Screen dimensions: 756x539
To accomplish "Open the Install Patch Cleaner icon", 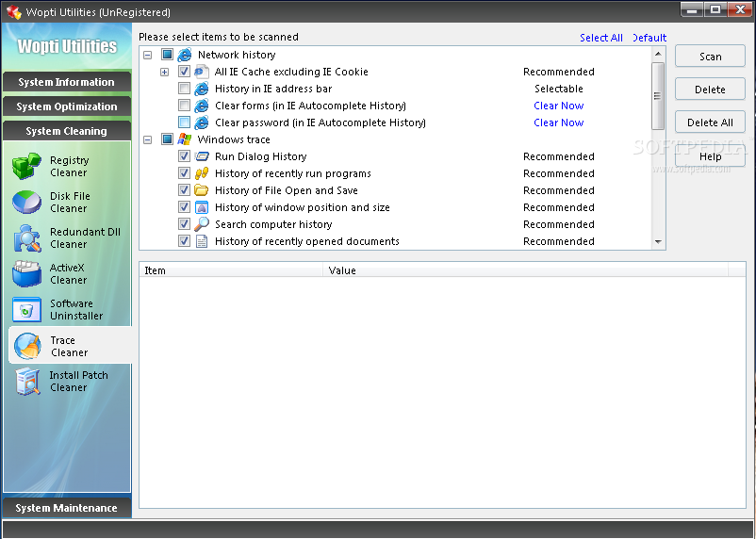I will 27,382.
